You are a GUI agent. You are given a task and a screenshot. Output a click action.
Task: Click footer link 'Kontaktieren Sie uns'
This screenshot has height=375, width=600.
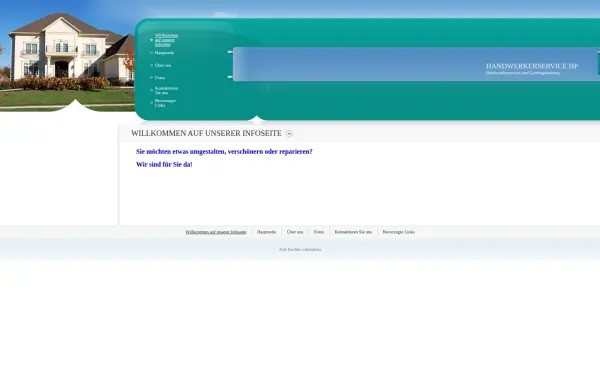353,232
